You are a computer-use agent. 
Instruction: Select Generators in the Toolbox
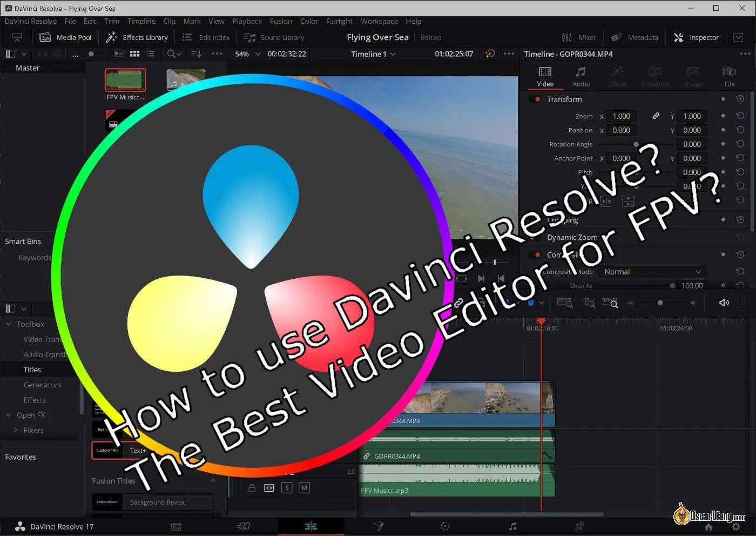pos(42,385)
